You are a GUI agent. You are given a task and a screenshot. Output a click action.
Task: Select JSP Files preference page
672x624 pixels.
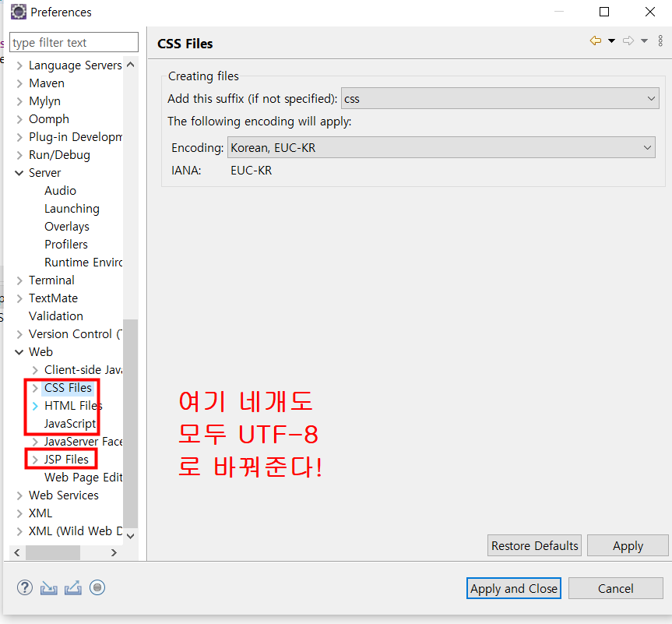point(66,460)
